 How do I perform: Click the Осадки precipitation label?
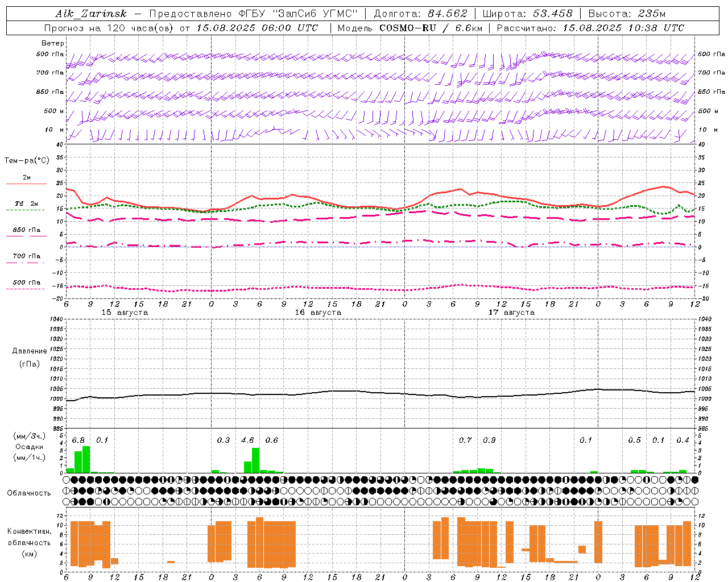click(30, 447)
